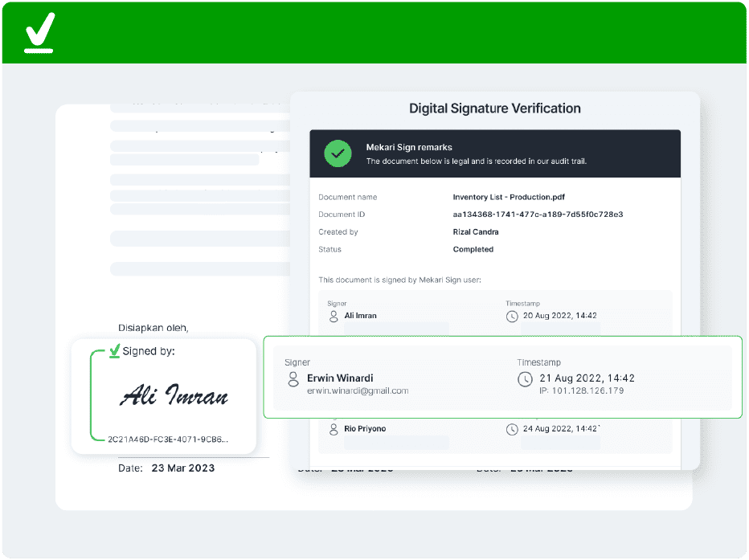Click the Completed status value
The image size is (749, 560).
tap(473, 249)
